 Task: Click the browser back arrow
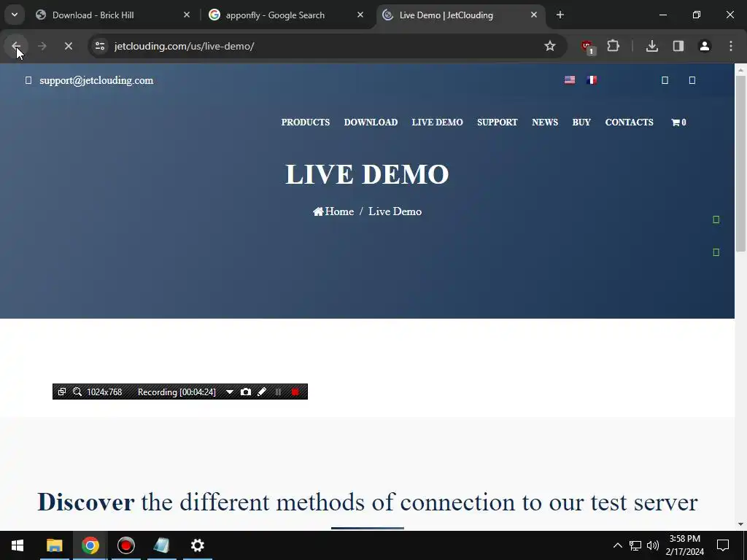pyautogui.click(x=16, y=46)
